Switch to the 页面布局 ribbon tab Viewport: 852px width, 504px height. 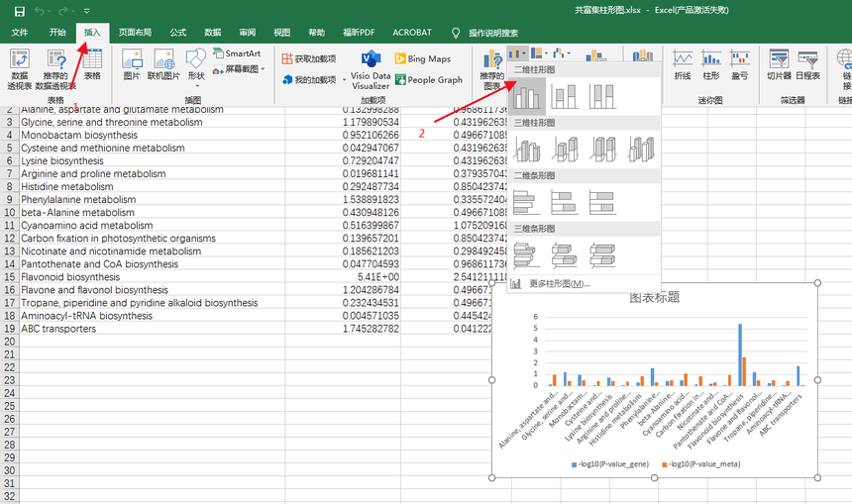tap(135, 33)
